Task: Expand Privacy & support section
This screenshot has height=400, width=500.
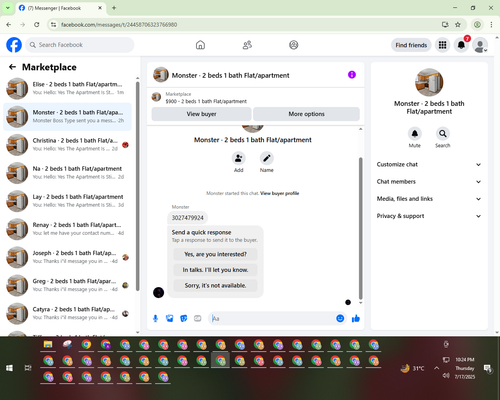Action: click(429, 216)
